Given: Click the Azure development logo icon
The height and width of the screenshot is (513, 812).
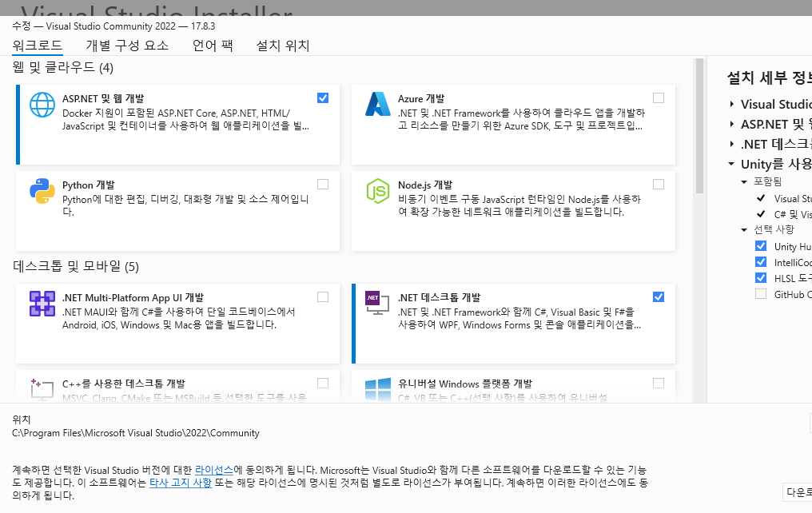Looking at the screenshot, I should [x=378, y=104].
